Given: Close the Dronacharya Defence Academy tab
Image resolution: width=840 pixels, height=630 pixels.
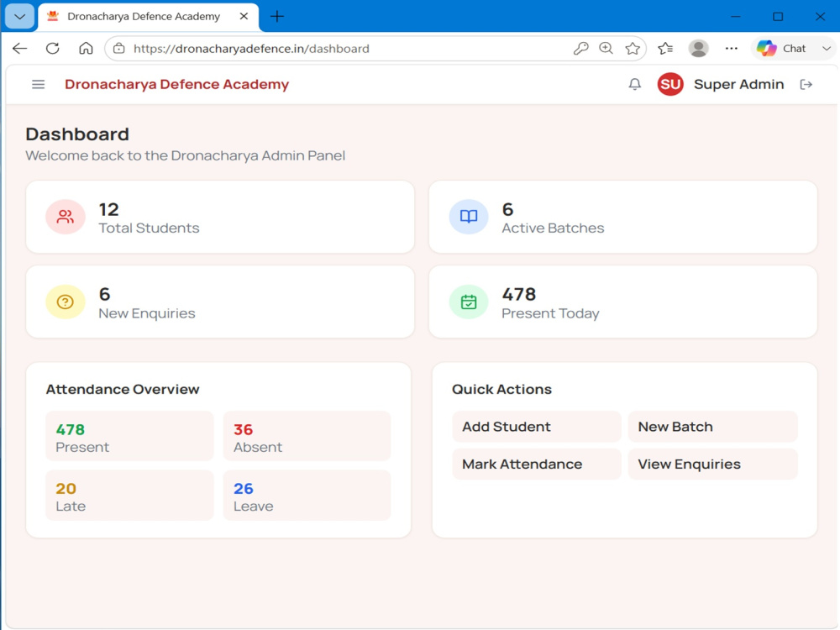Looking at the screenshot, I should [x=244, y=17].
